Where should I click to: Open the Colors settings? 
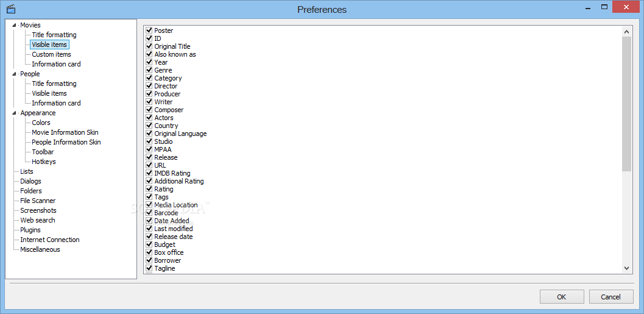click(x=41, y=123)
